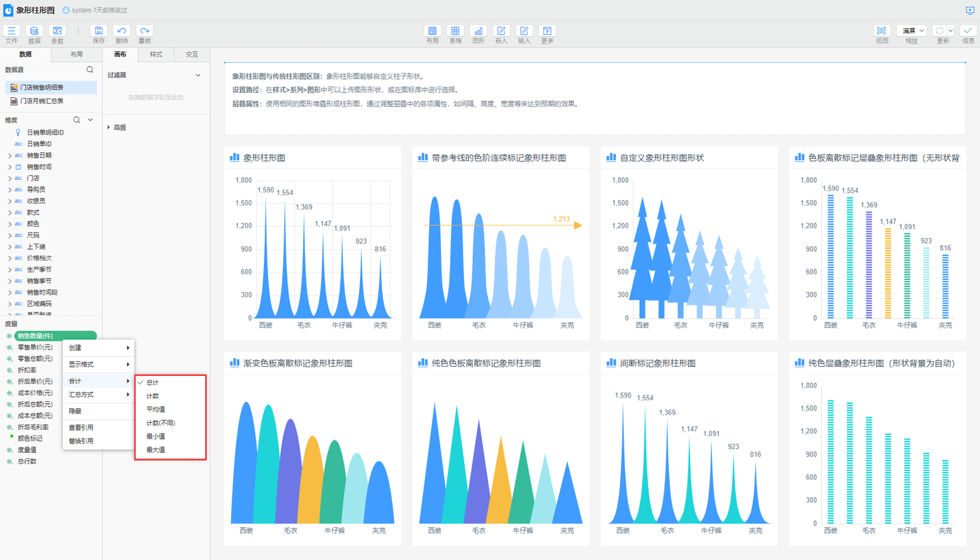
Task: Select 平均值 in the aggregation submenu
Action: click(155, 409)
